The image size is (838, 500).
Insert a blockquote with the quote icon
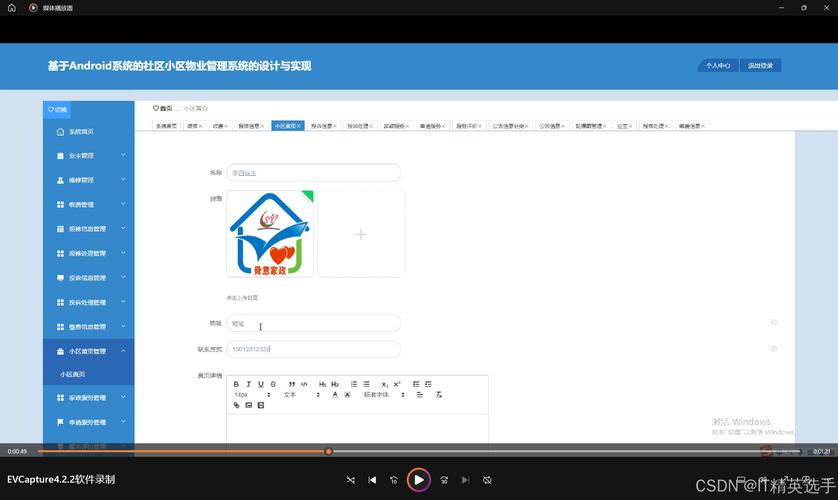point(292,384)
